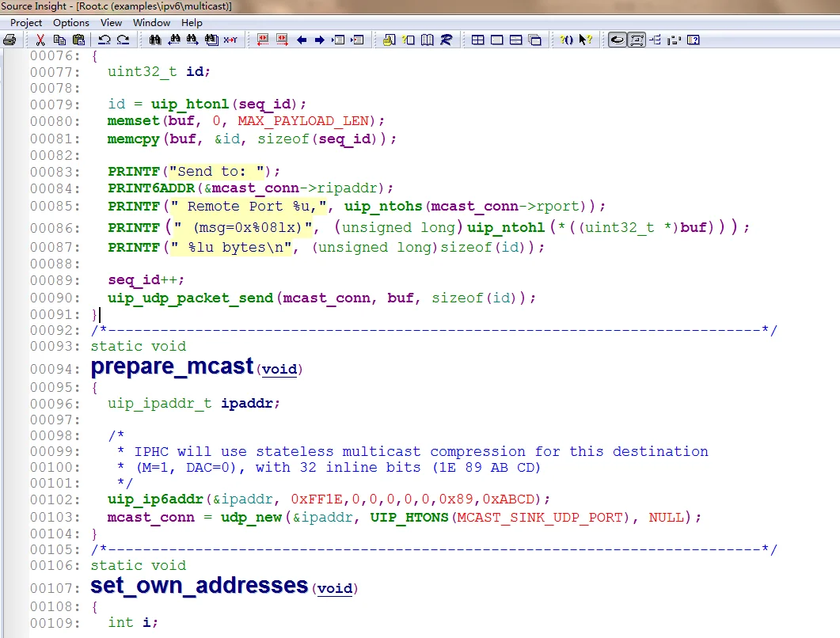Click the list icon with red arrow marker
This screenshot has height=638, width=840.
(357, 40)
